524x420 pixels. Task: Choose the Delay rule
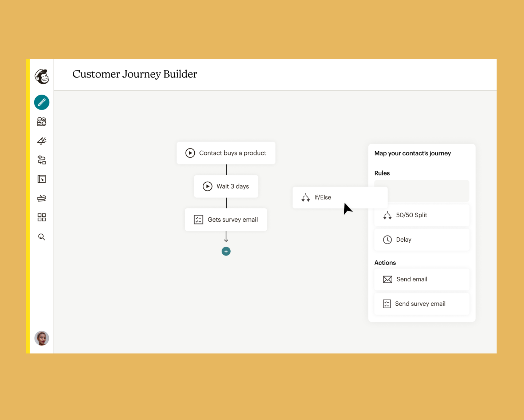[422, 240]
